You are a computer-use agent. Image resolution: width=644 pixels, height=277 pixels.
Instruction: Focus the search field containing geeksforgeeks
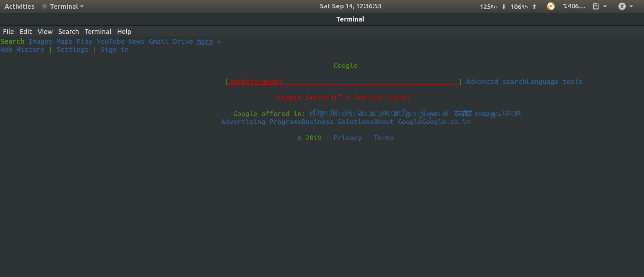point(344,82)
